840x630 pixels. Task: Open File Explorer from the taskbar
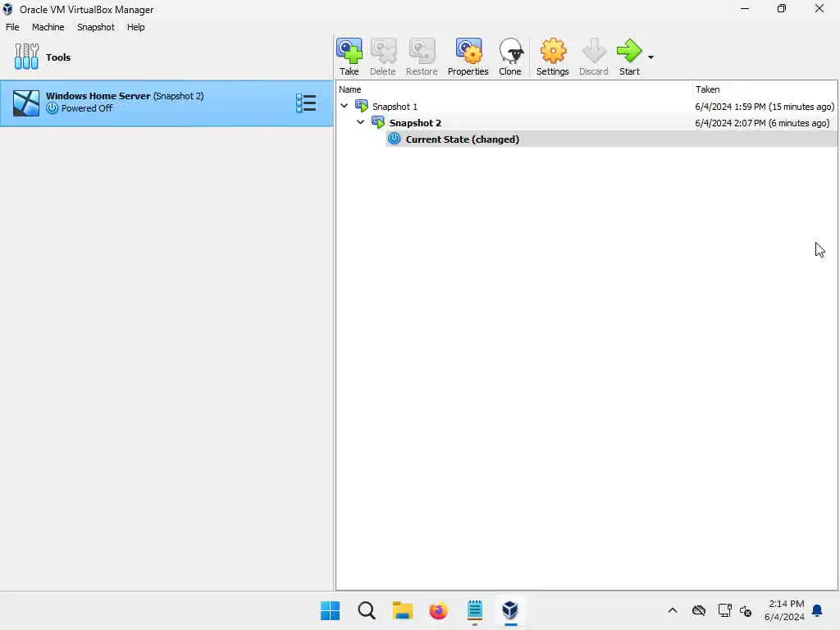[402, 610]
